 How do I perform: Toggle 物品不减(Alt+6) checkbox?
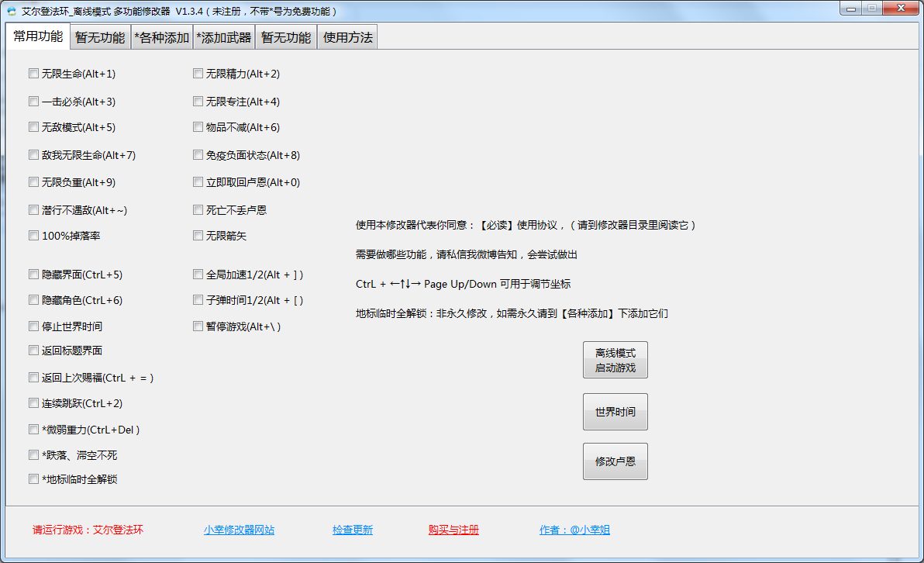pos(198,126)
